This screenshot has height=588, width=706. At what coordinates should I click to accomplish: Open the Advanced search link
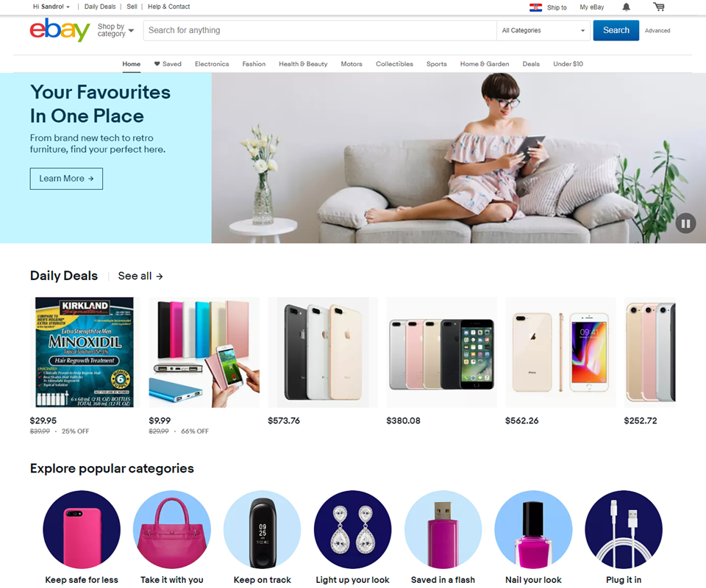click(657, 31)
